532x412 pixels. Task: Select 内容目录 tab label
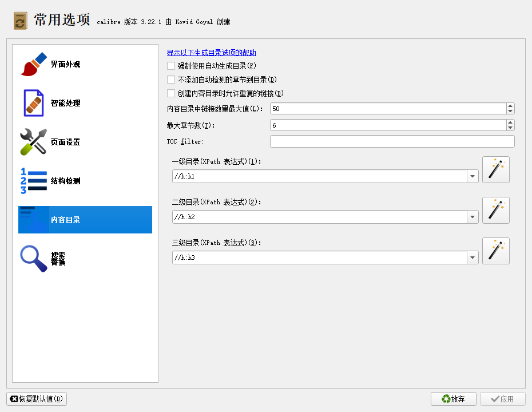65,220
